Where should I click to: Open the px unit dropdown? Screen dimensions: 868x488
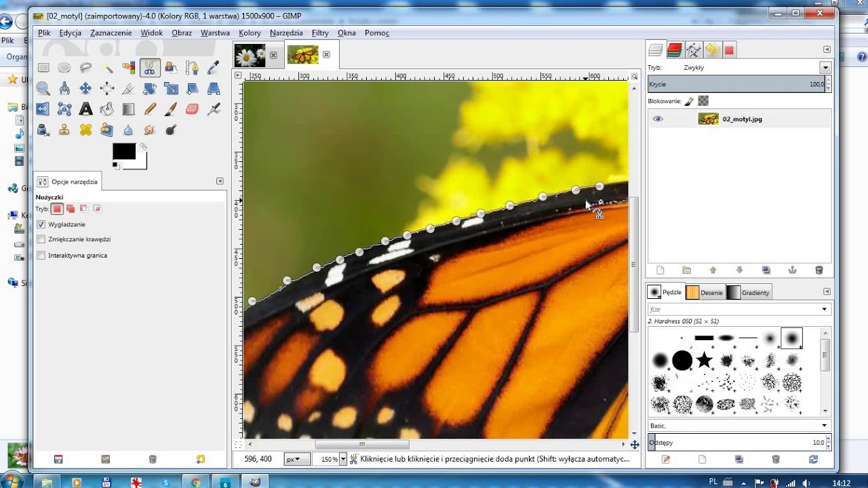click(x=297, y=459)
